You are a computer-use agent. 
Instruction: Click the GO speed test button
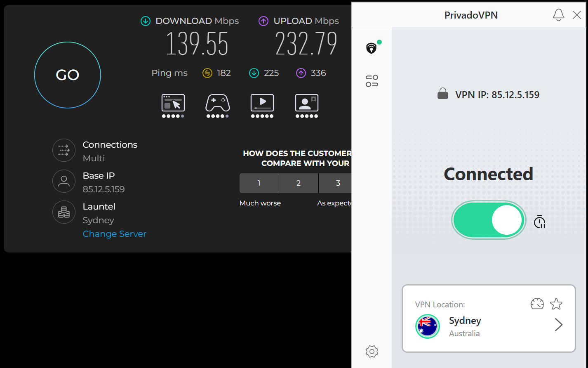coord(68,75)
